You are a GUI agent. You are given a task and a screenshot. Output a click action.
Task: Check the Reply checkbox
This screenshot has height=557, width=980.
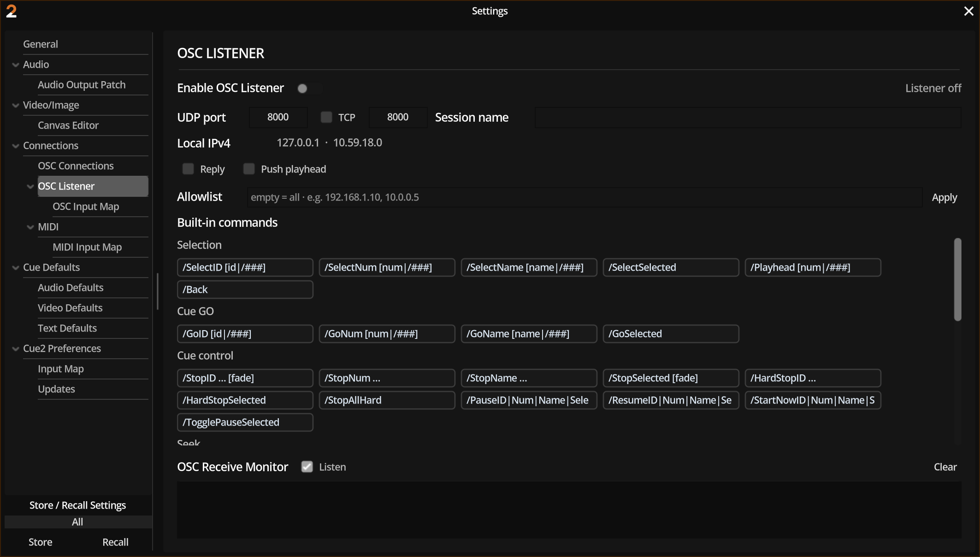click(x=188, y=169)
